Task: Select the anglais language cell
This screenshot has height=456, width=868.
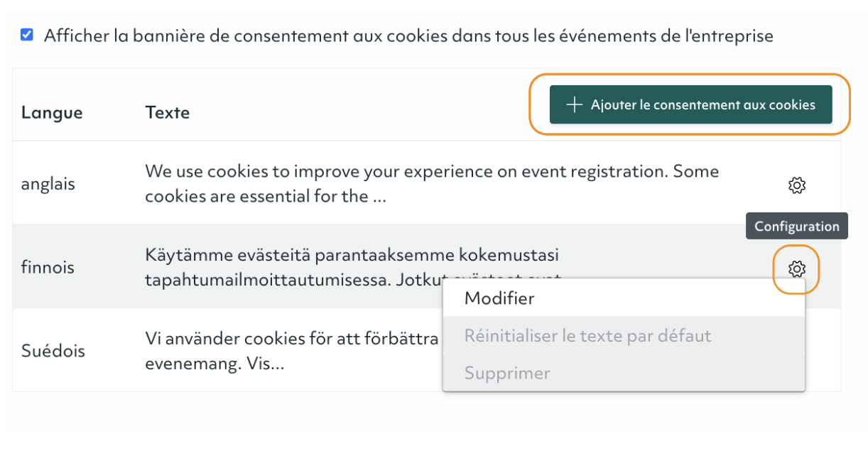Action: pyautogui.click(x=48, y=184)
